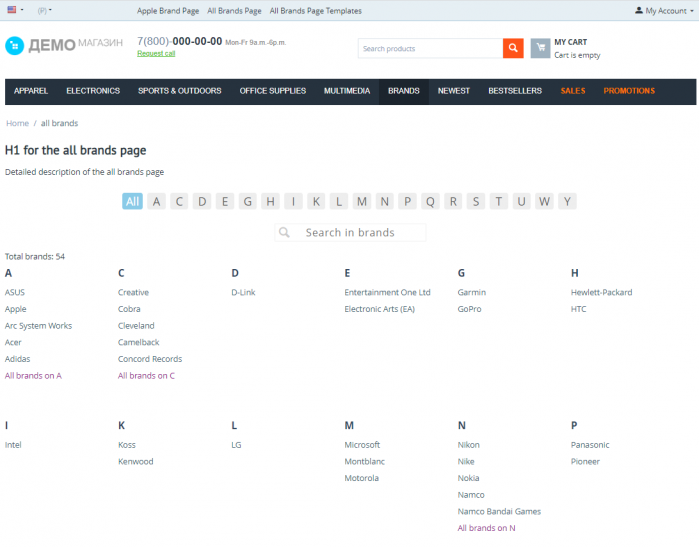Open the Kenwood brand
Screen dimensions: 700x547
coord(136,462)
